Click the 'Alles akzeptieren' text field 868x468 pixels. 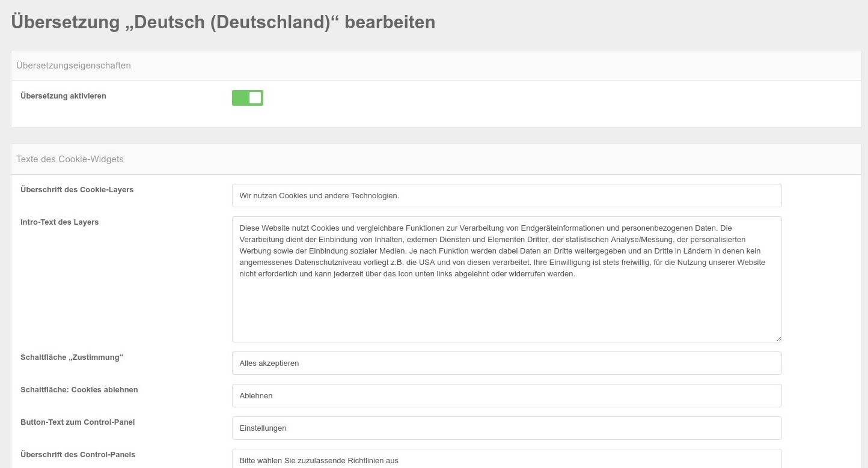[x=506, y=363]
